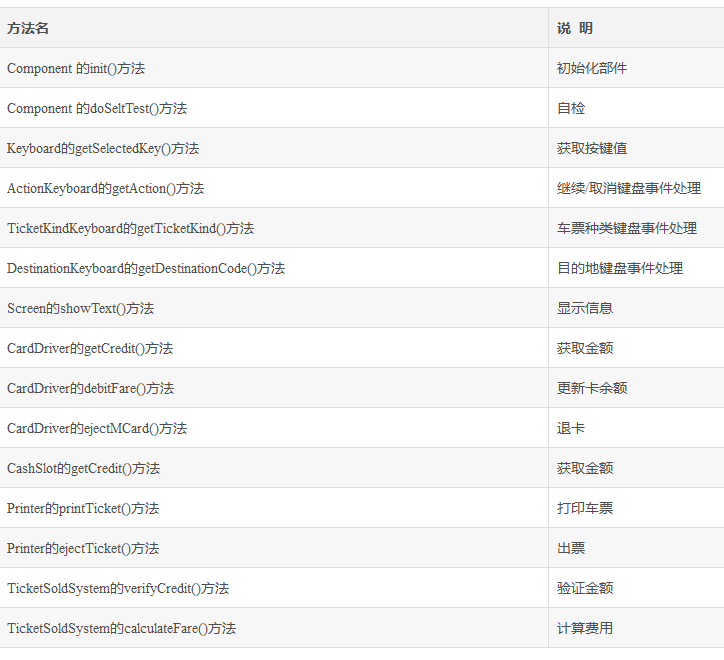Select the 打印车票 cell
The image size is (724, 660).
(636, 508)
